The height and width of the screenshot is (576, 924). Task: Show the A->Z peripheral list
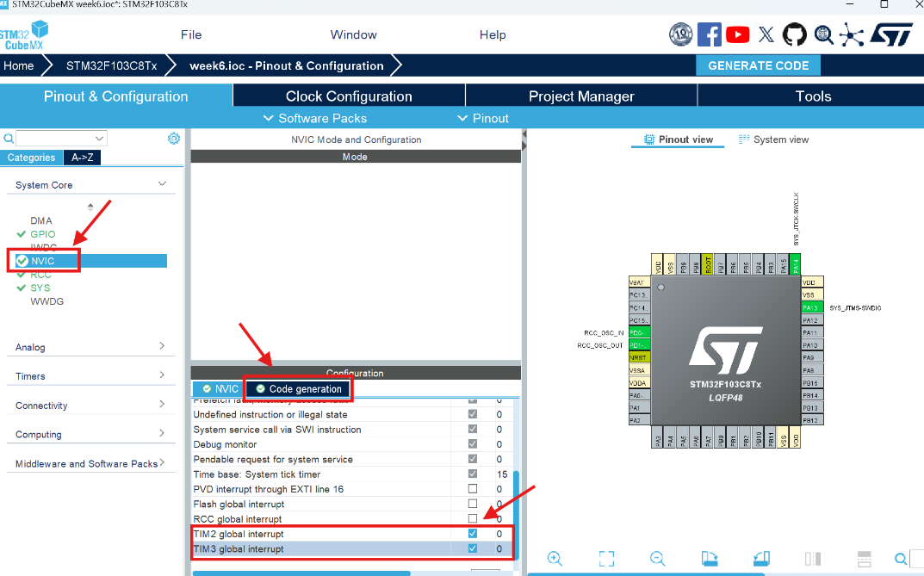pos(82,158)
